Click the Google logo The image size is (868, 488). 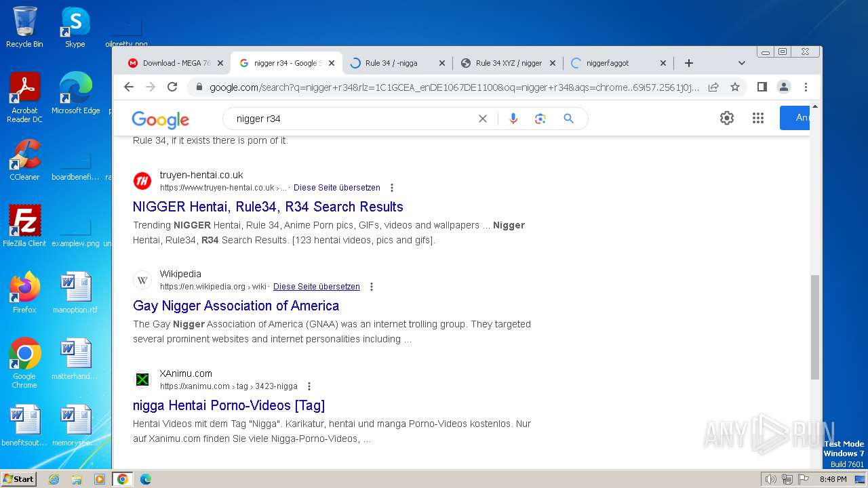click(x=161, y=120)
